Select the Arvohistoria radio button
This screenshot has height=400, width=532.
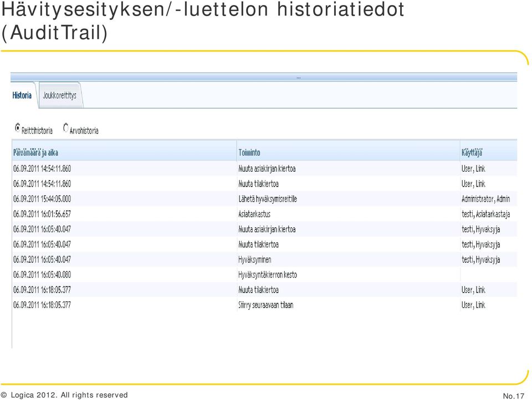66,128
